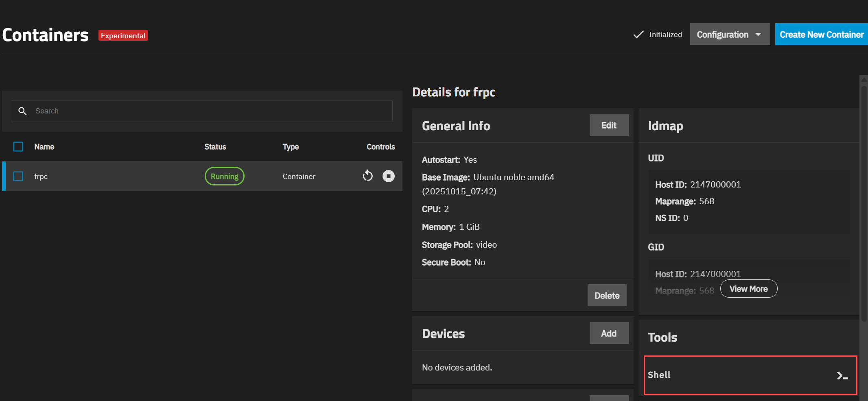Viewport: 868px width, 401px height.
Task: Click the Running status badge
Action: point(224,177)
